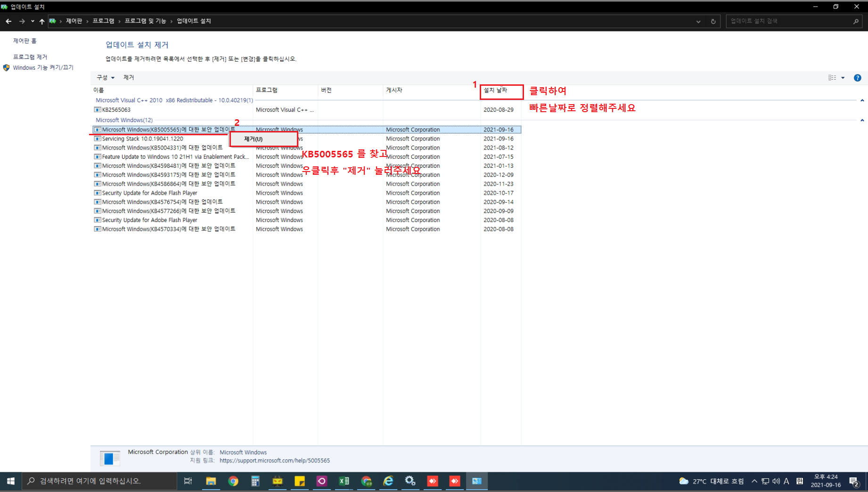Image resolution: width=868 pixels, height=492 pixels.
Task: Sort by 설치 날짜 column header
Action: point(501,90)
